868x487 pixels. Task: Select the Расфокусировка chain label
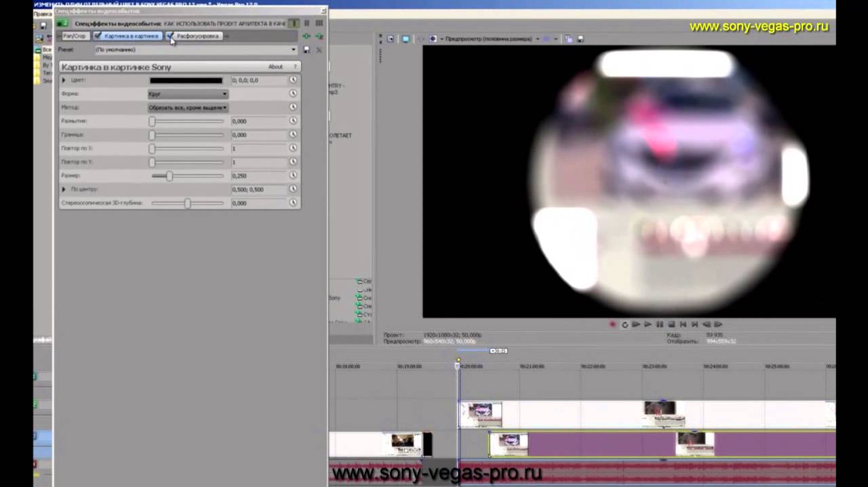point(197,36)
